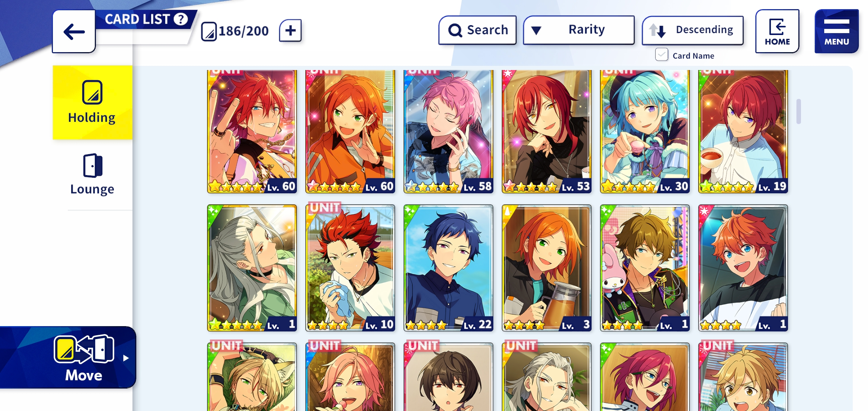Go back using the arrow button
Screen dimensions: 868x411
click(x=74, y=32)
